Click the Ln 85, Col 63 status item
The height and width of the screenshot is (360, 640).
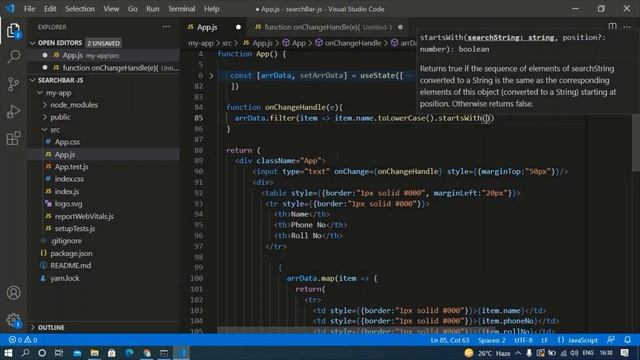pyautogui.click(x=449, y=340)
